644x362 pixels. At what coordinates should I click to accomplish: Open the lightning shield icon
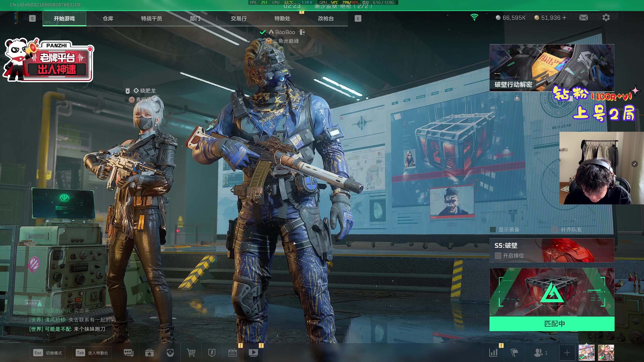(x=212, y=353)
